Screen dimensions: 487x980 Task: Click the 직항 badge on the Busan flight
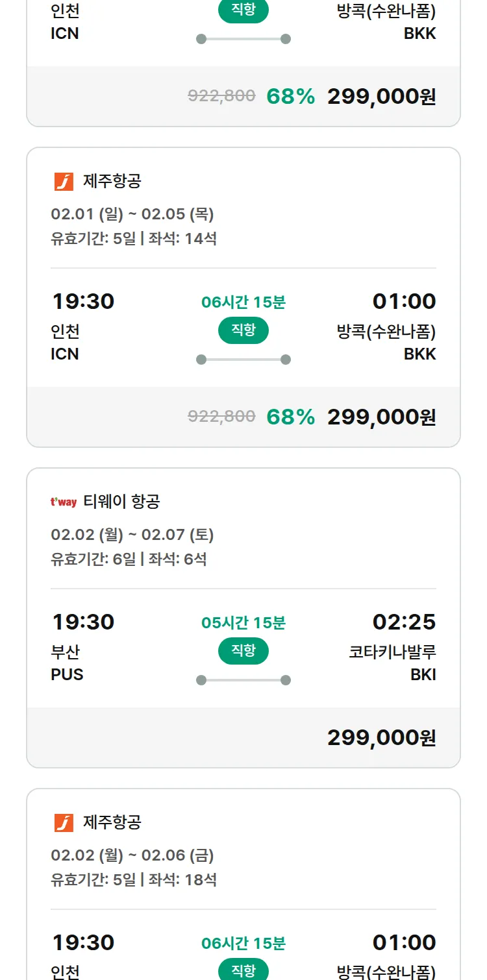243,651
